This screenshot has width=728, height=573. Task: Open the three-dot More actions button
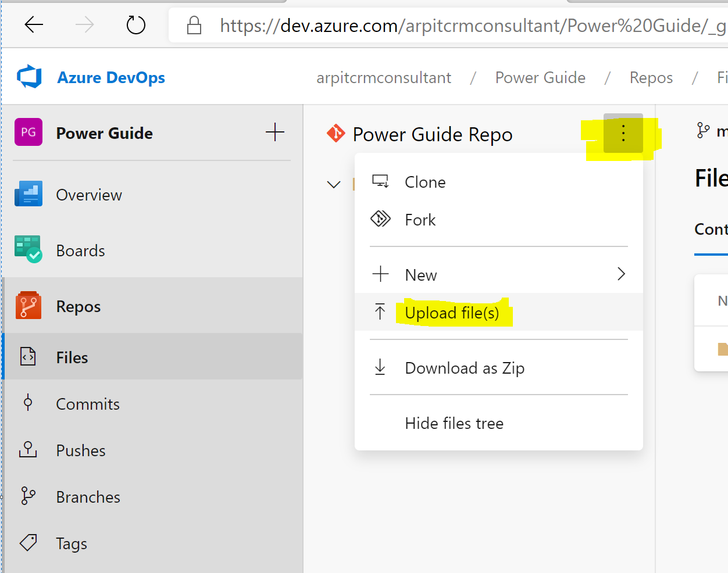(623, 133)
